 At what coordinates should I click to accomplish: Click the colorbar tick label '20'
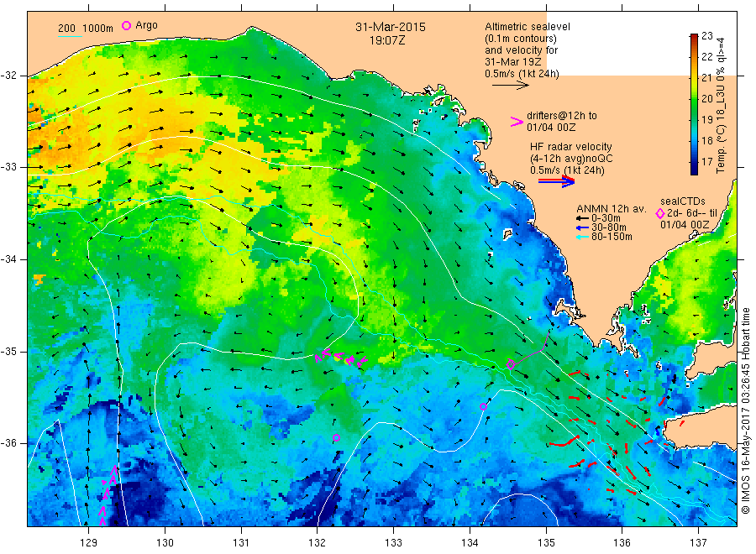point(706,99)
